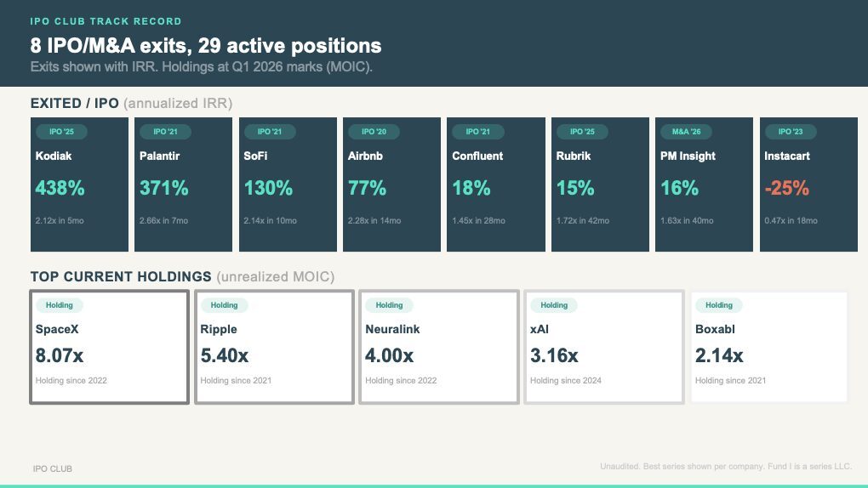Click the Holding badge on SpaceX card
868x488 pixels.
(x=60, y=305)
